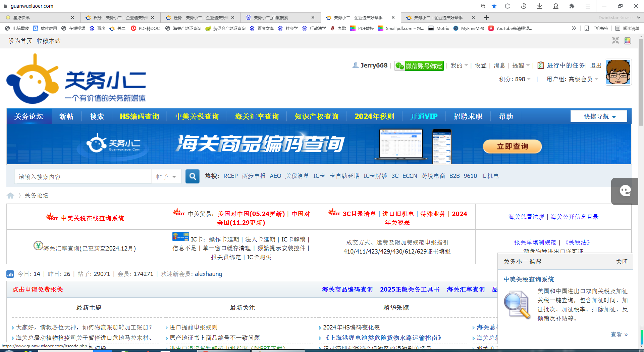Click 查看 » in the recommendation popup
The height and width of the screenshot is (352, 644).
coord(619,335)
